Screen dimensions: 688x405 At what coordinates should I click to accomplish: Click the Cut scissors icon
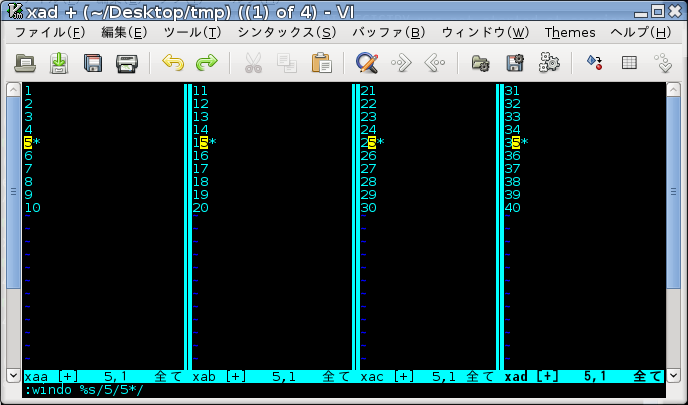253,63
